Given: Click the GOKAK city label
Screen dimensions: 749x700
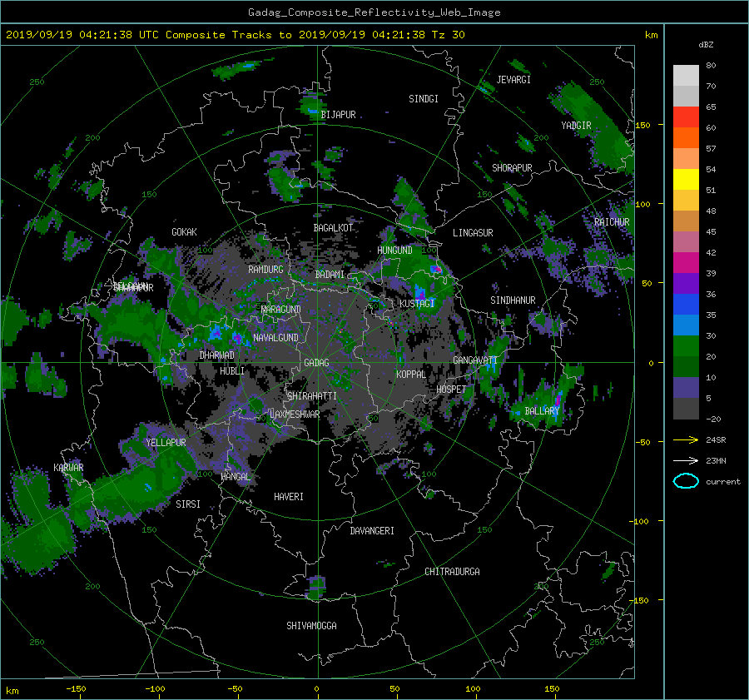Looking at the screenshot, I should [184, 231].
